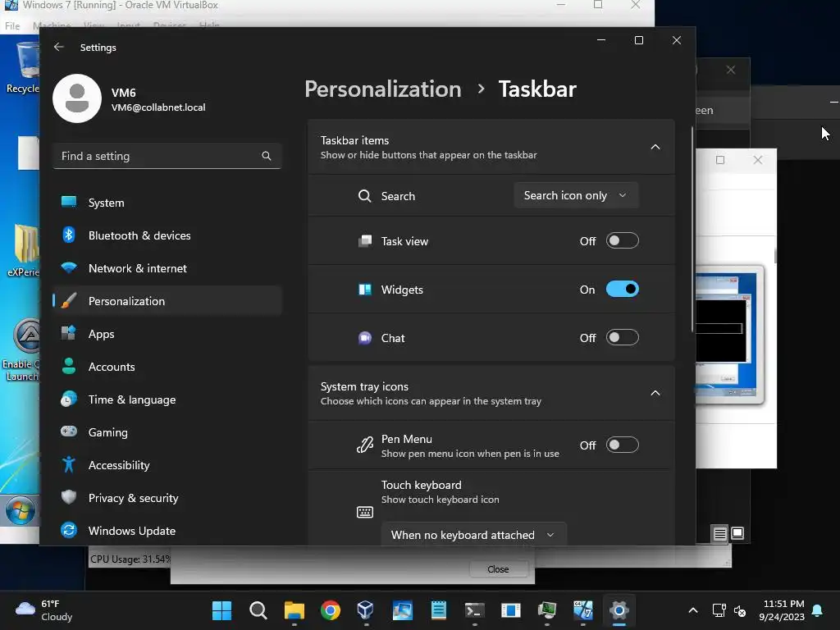Show hidden system tray icons chevron

(692, 610)
